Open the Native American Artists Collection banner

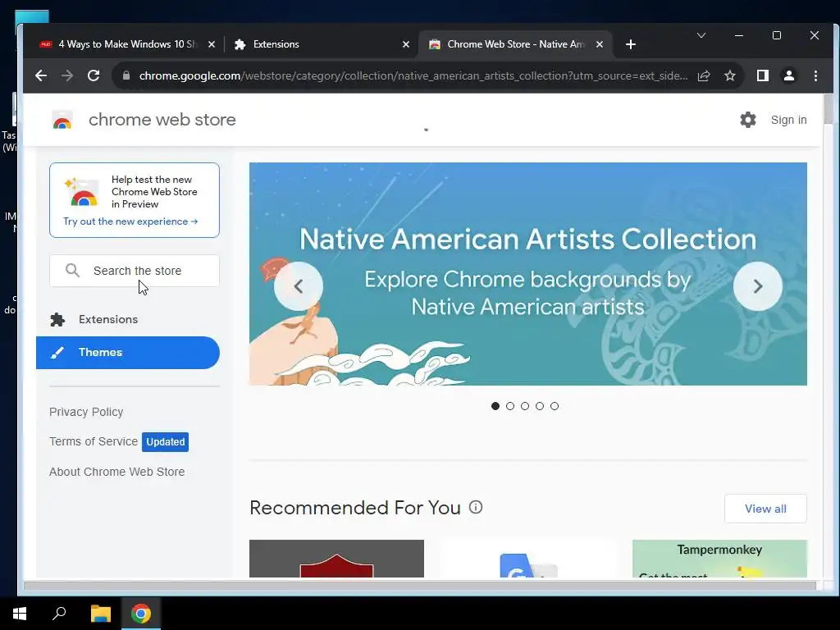(x=527, y=274)
